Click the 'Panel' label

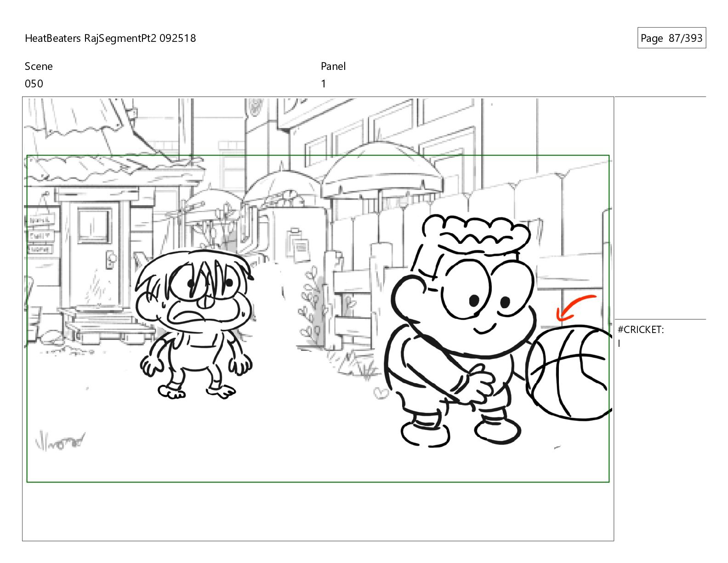[x=333, y=66]
